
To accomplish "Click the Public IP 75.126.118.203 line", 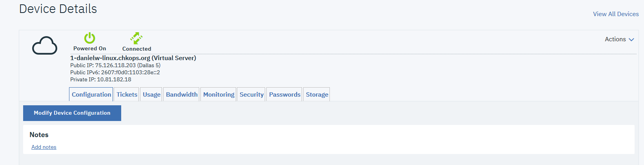I will pos(115,65).
